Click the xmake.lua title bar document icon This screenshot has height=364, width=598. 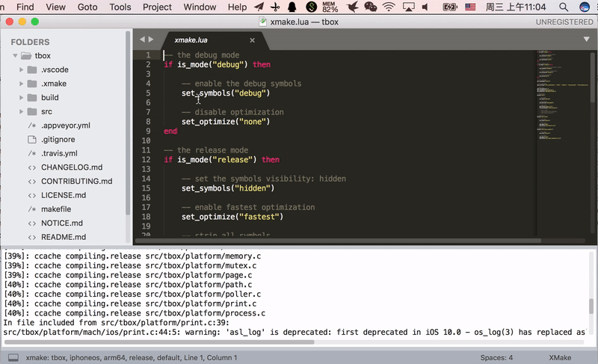[263, 22]
